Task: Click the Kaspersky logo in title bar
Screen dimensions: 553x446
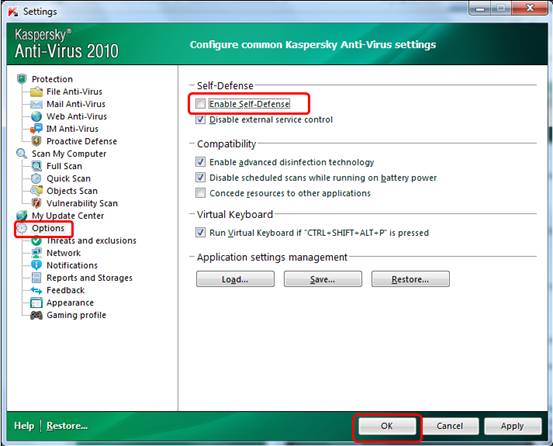Action: pos(13,12)
